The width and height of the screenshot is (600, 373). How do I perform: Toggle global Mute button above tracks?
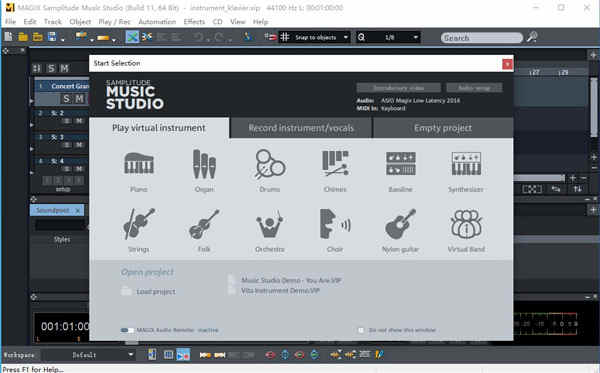pos(64,68)
